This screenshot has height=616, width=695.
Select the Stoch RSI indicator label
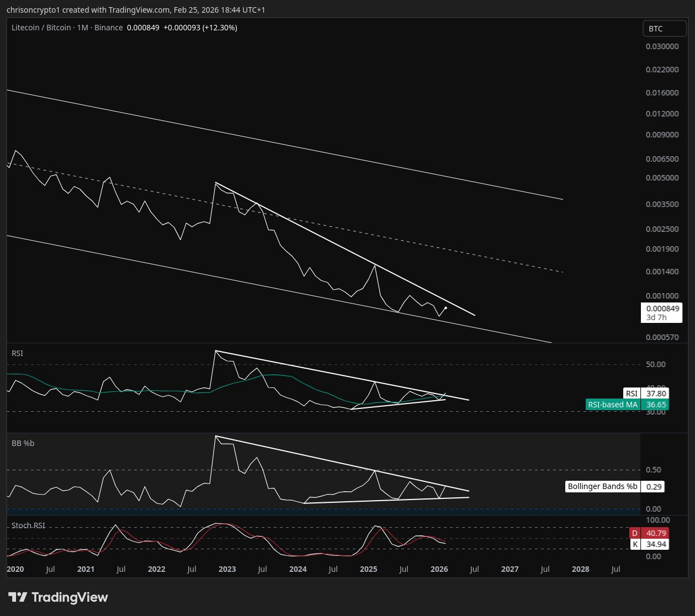pyautogui.click(x=28, y=525)
